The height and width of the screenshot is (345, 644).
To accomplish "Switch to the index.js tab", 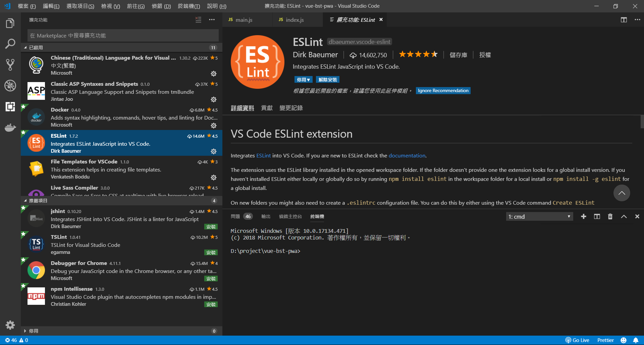I will coord(294,20).
